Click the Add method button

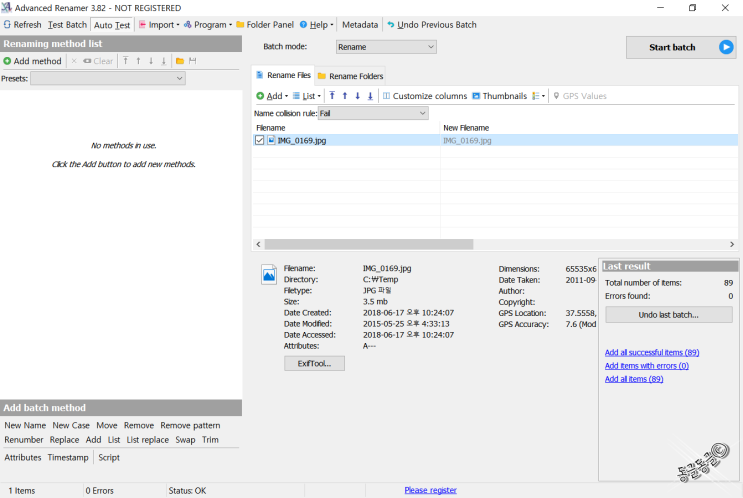tap(32, 61)
